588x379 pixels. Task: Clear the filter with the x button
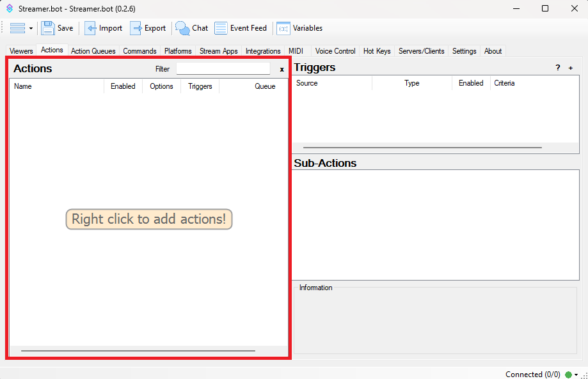[282, 69]
